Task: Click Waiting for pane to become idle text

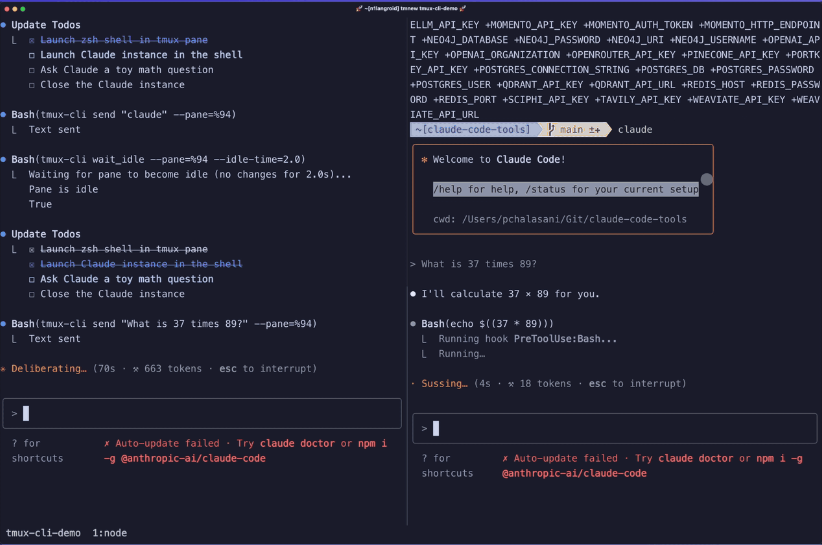Action: click(190, 175)
